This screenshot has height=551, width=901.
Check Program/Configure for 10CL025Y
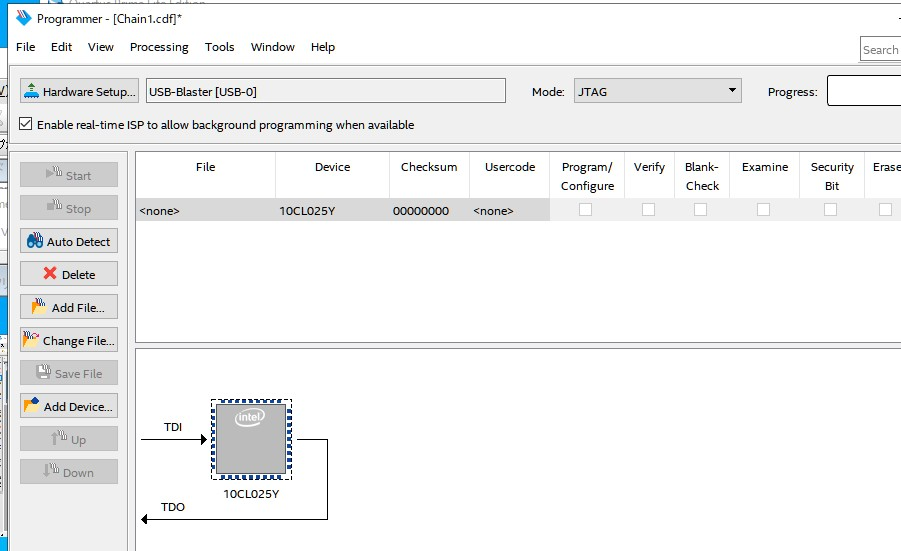(x=586, y=210)
